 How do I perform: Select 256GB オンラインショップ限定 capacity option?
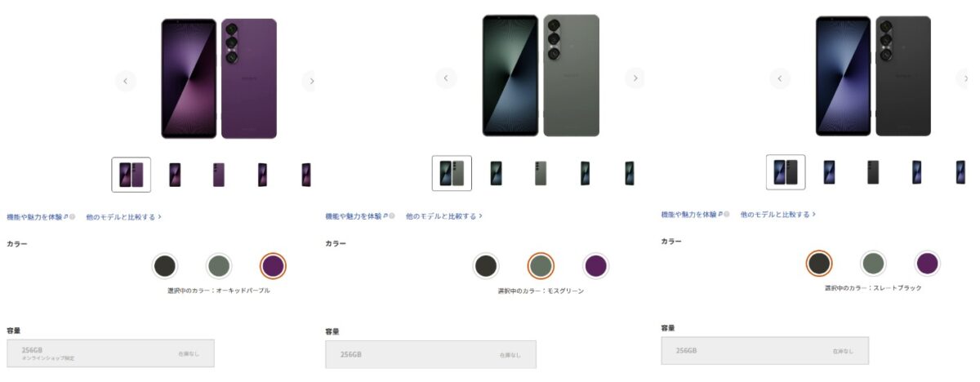click(x=110, y=353)
